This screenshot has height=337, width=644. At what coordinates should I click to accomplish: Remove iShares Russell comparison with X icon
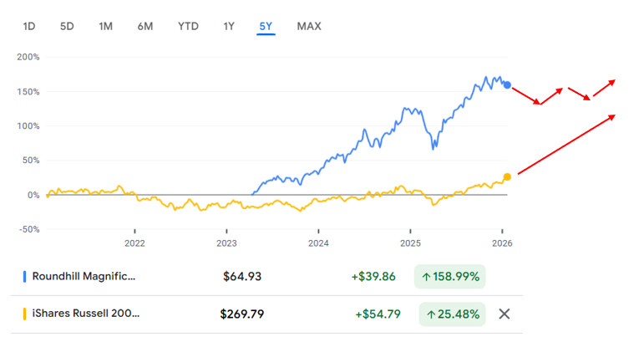504,314
